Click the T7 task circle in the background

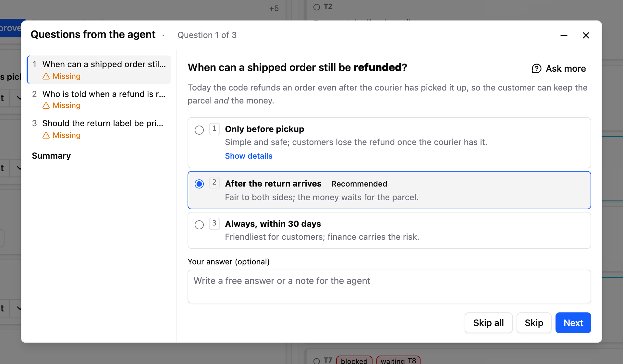(x=317, y=361)
